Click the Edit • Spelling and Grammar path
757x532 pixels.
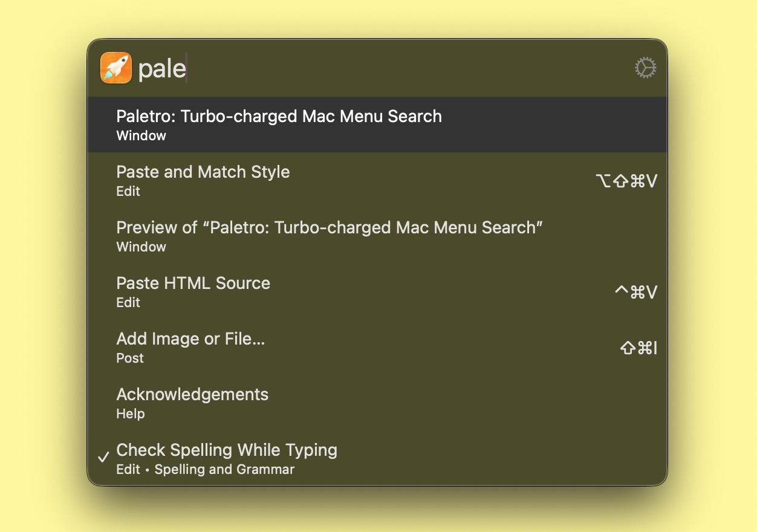click(x=206, y=469)
